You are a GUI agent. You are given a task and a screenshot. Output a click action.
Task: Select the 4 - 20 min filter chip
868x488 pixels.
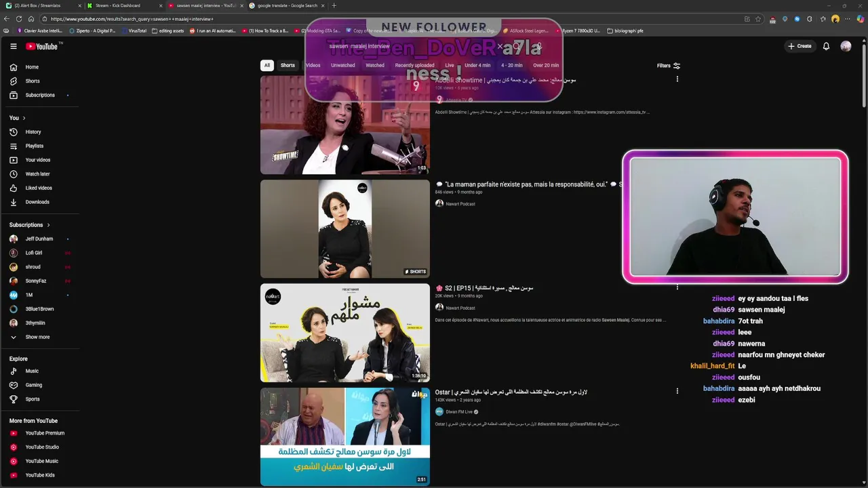click(511, 66)
